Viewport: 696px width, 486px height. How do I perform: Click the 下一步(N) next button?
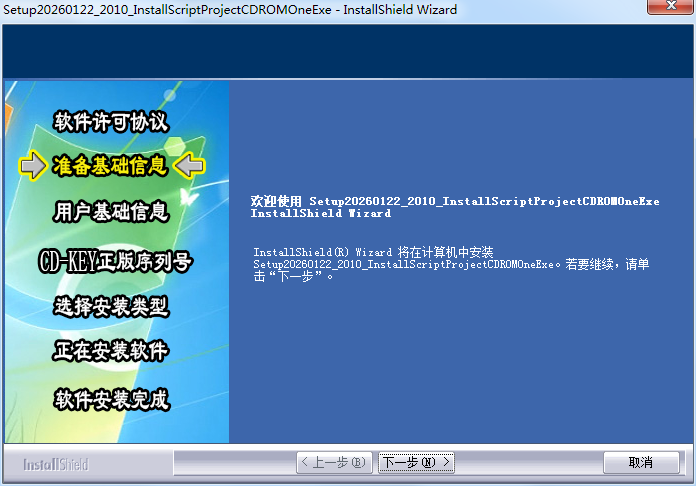coord(416,463)
